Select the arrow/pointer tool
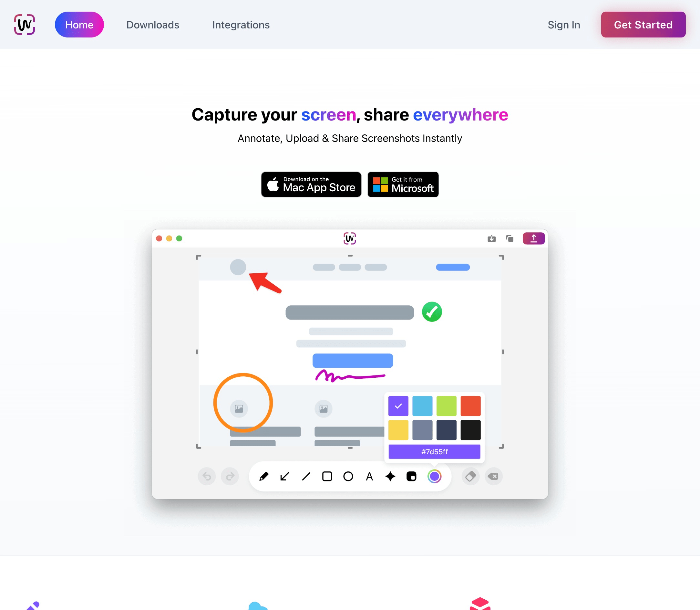 pyautogui.click(x=284, y=477)
